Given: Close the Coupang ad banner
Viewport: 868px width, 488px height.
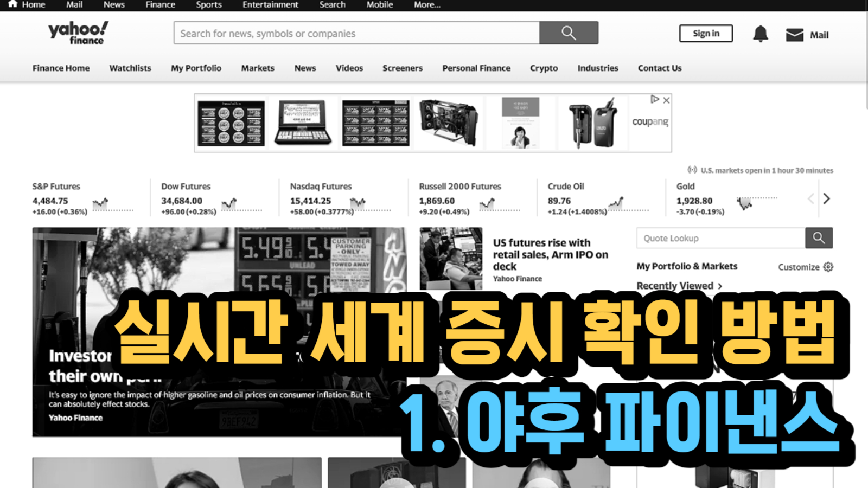Looking at the screenshot, I should point(666,100).
